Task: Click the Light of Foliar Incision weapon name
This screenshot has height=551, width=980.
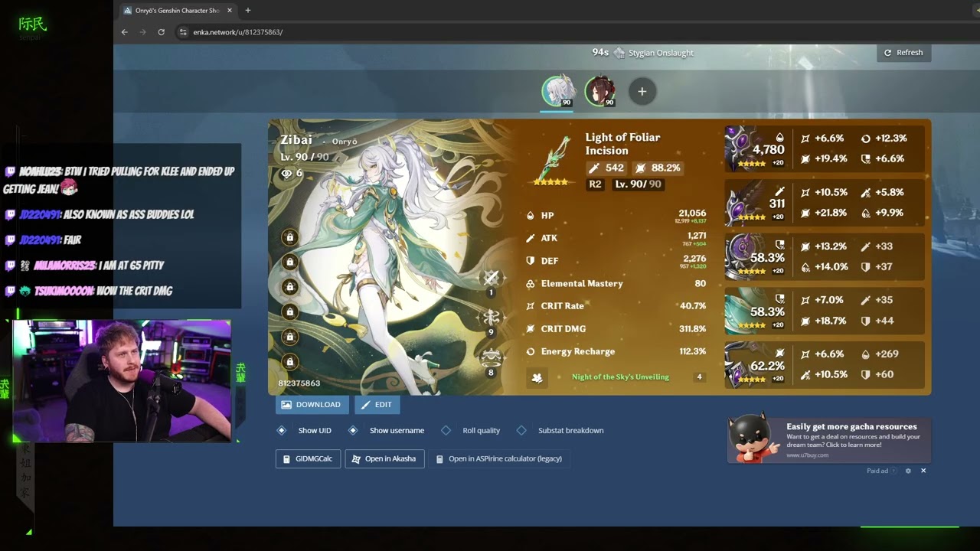Action: (622, 144)
